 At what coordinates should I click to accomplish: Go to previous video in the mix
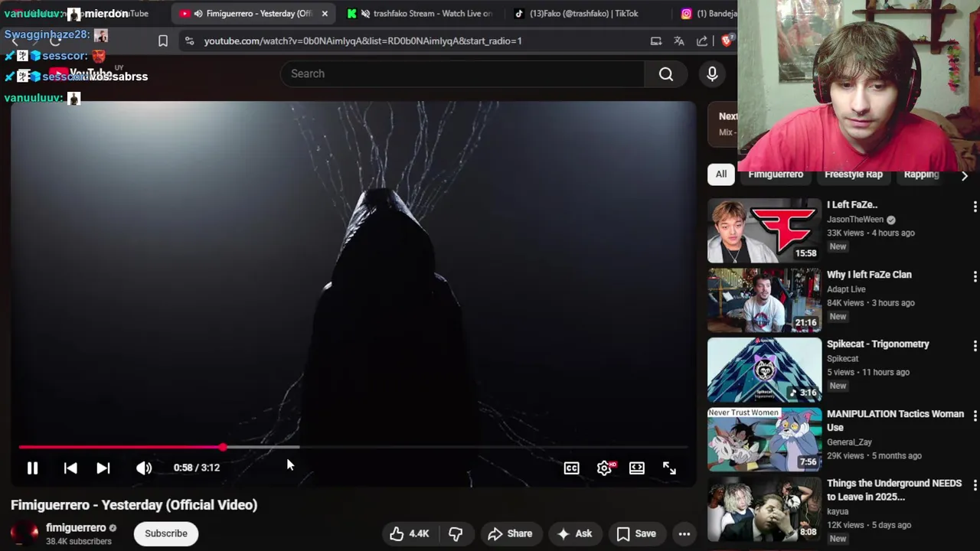click(70, 468)
